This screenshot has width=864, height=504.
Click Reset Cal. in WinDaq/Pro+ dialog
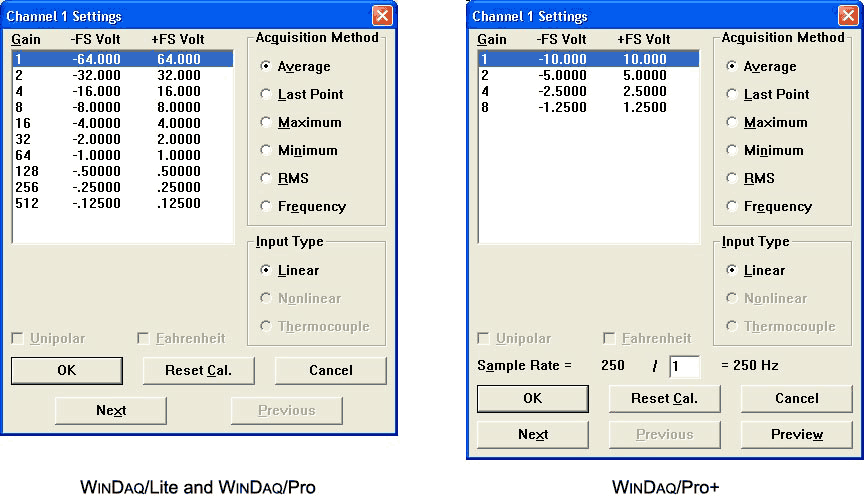pos(665,398)
